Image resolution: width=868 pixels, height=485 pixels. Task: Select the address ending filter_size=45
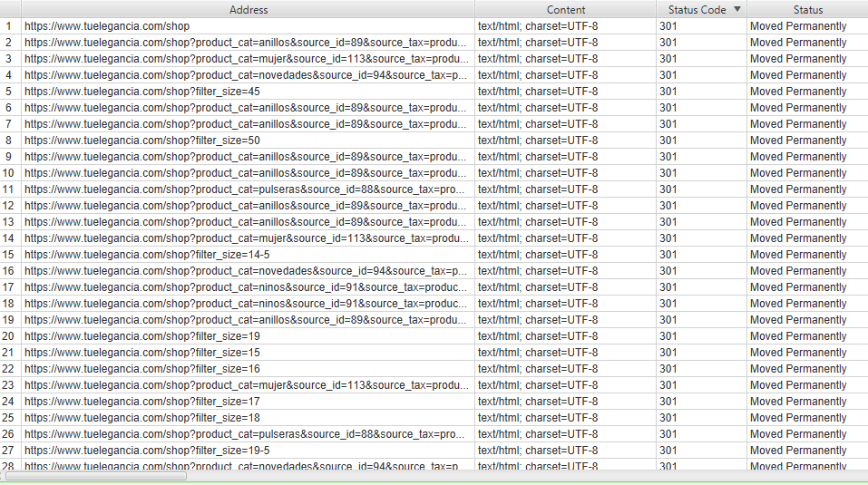[x=141, y=92]
